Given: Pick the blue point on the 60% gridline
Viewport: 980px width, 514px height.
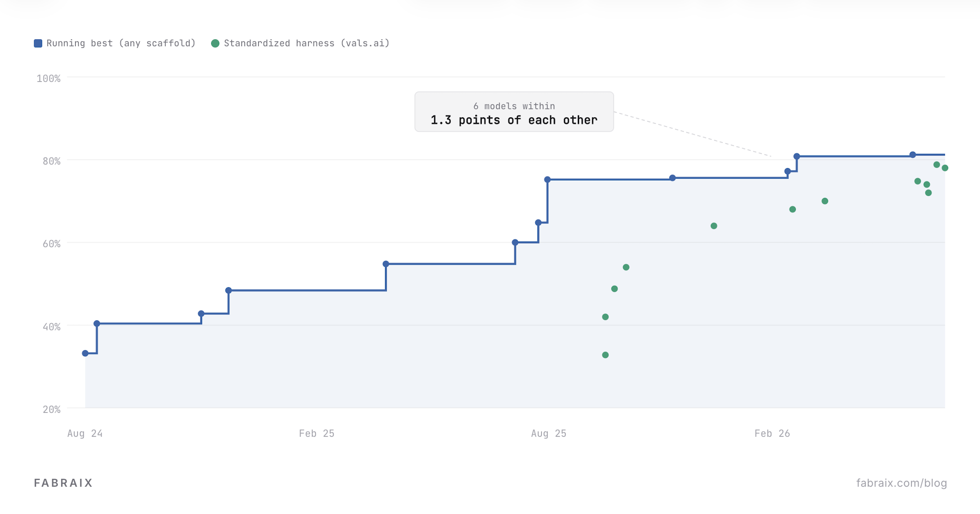Looking at the screenshot, I should tap(515, 242).
